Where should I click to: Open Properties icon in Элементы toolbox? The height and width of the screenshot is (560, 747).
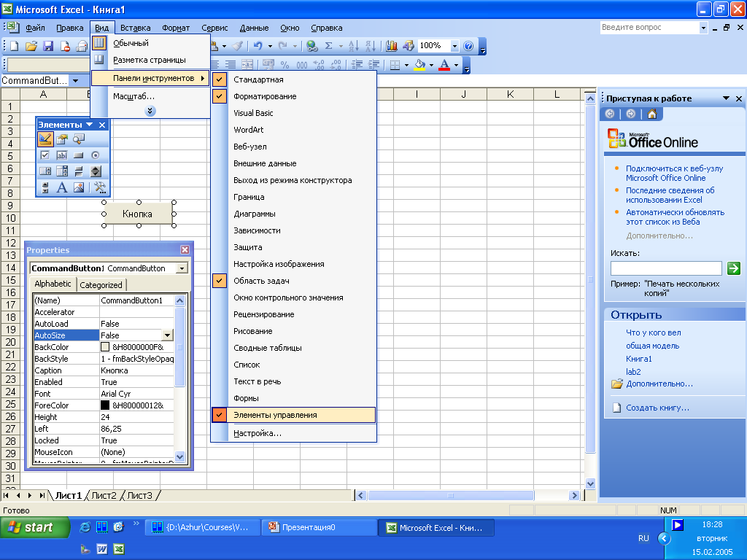point(62,139)
